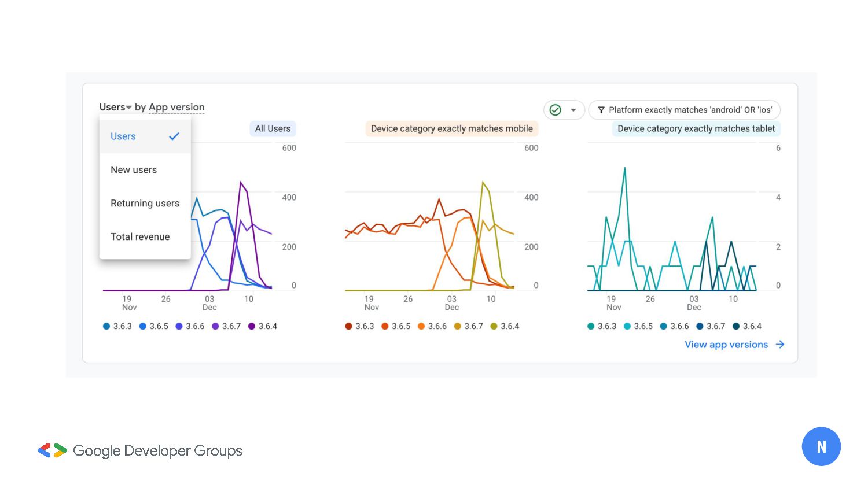
Task: Open the Users metric dropdown
Action: [115, 107]
